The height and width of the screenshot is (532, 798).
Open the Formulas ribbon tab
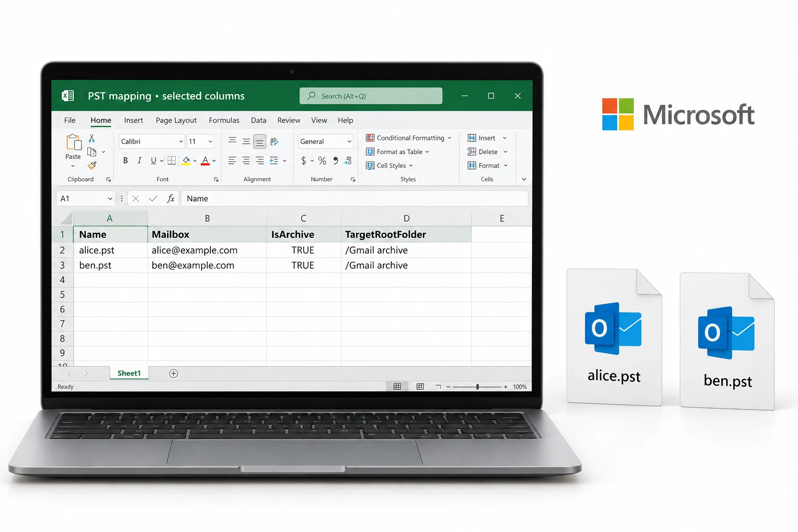tap(224, 120)
